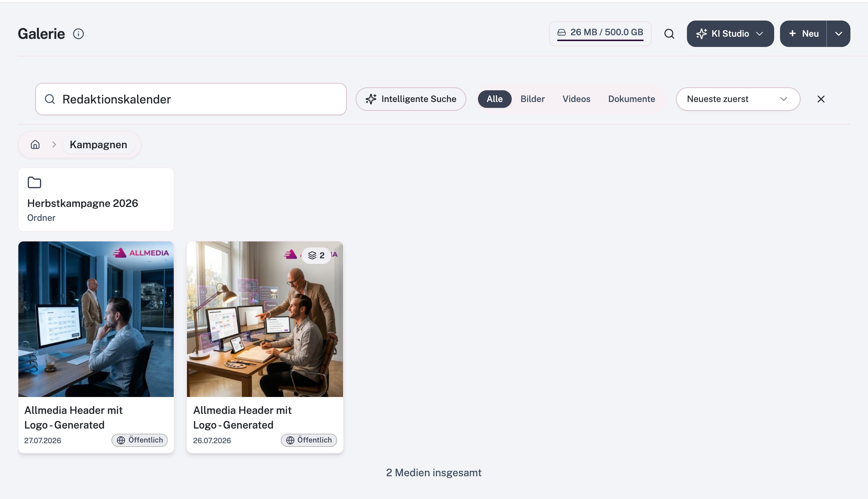The height and width of the screenshot is (499, 868).
Task: Switch to the Videos filter
Action: click(x=576, y=99)
